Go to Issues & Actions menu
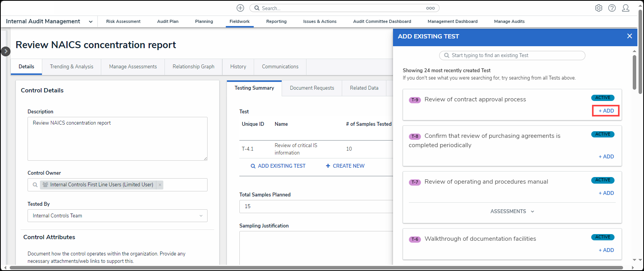Image resolution: width=644 pixels, height=271 pixels. click(x=320, y=21)
